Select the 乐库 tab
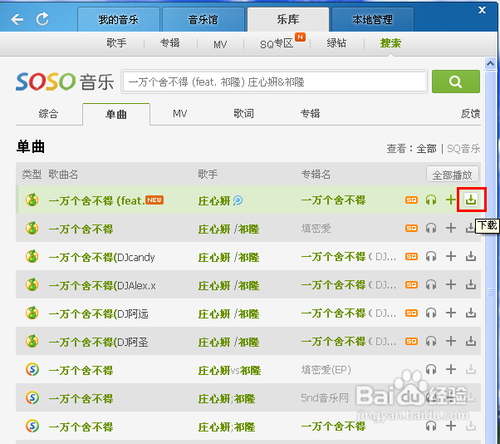 288,19
